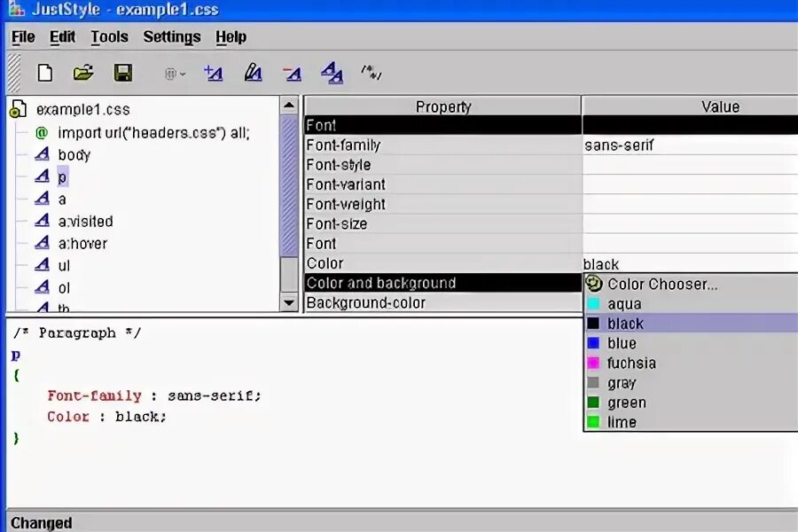Open the Edit menu
The height and width of the screenshot is (532, 798).
pos(62,36)
